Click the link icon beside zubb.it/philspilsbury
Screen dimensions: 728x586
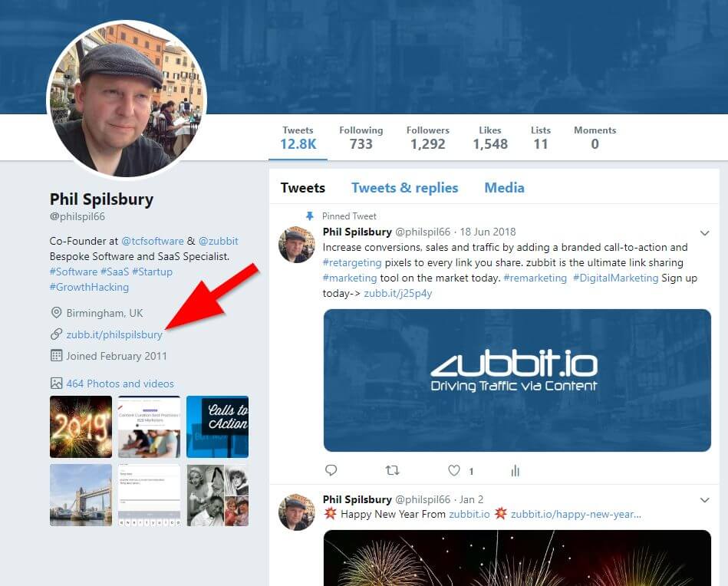(x=56, y=334)
